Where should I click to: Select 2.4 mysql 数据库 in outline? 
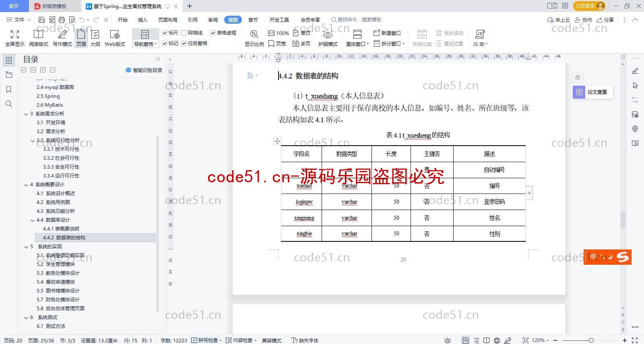pyautogui.click(x=55, y=87)
